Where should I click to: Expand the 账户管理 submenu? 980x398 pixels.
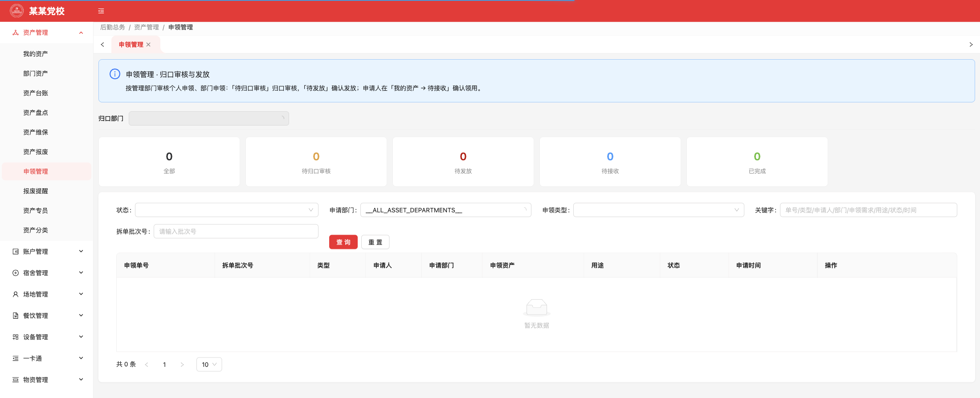pyautogui.click(x=81, y=252)
